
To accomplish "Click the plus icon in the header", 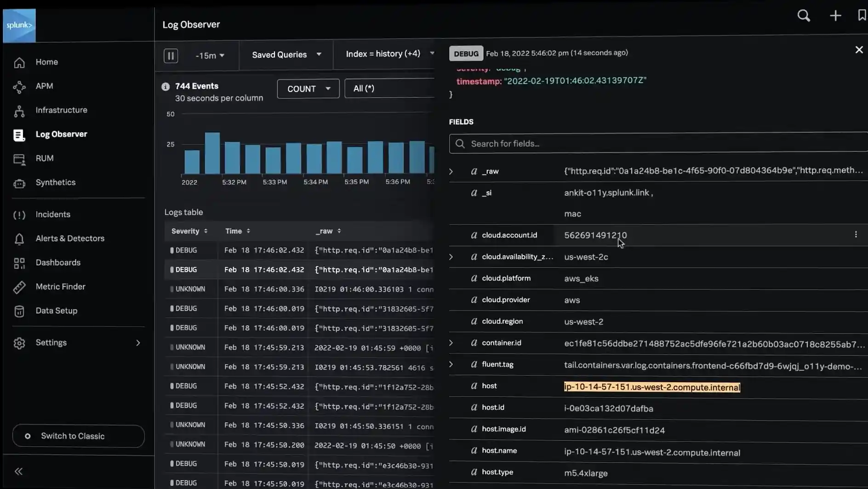I will click(835, 16).
